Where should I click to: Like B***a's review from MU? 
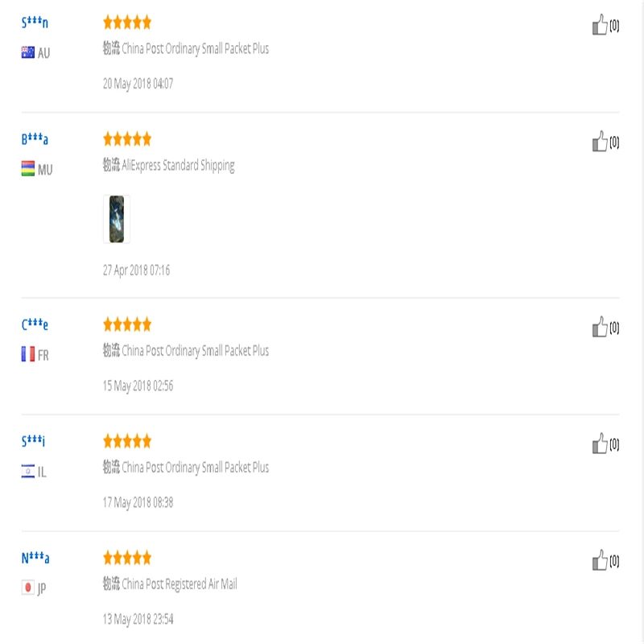coord(601,142)
